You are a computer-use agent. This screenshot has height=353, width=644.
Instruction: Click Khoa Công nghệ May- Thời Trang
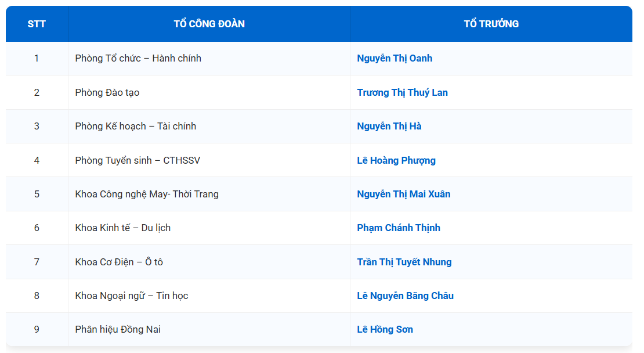147,194
